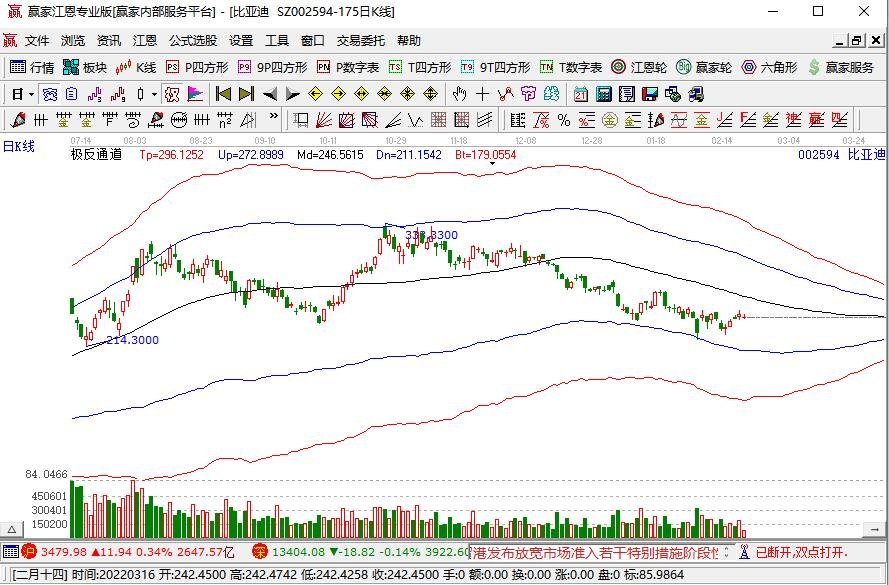Click yellow diamond left-arrow icon

(x=315, y=94)
